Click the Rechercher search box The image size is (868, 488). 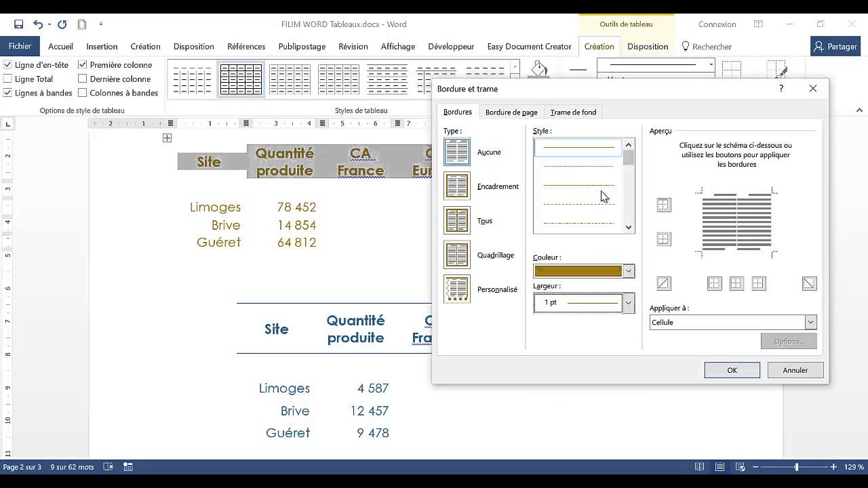(x=707, y=47)
